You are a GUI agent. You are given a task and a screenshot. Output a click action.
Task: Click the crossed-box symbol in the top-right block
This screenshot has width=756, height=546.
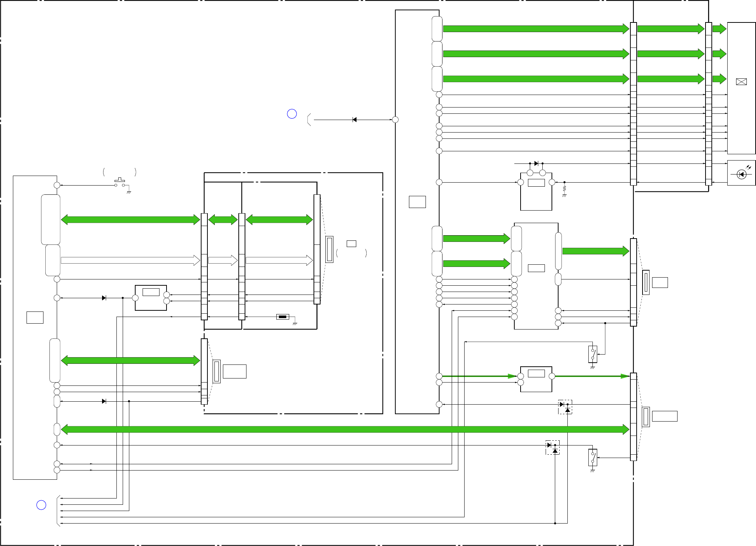741,82
